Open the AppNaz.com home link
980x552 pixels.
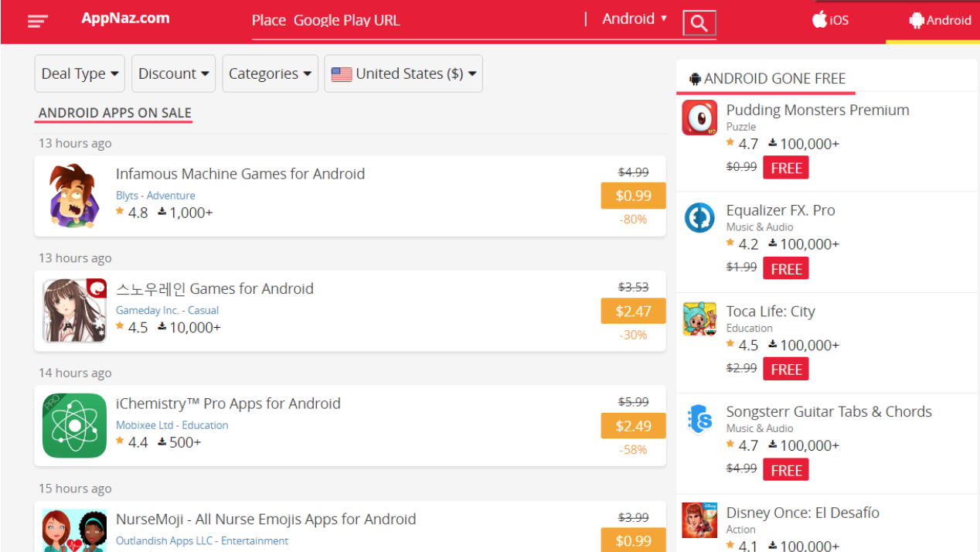click(x=125, y=19)
